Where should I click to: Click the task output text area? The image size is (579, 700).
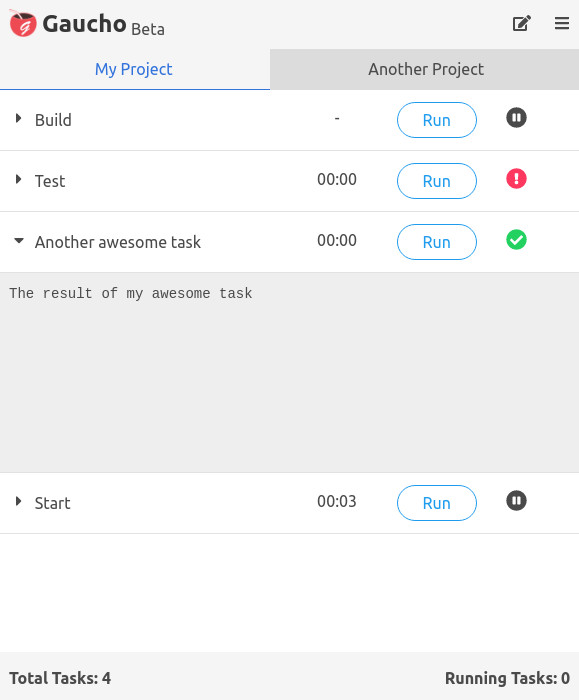pyautogui.click(x=289, y=373)
